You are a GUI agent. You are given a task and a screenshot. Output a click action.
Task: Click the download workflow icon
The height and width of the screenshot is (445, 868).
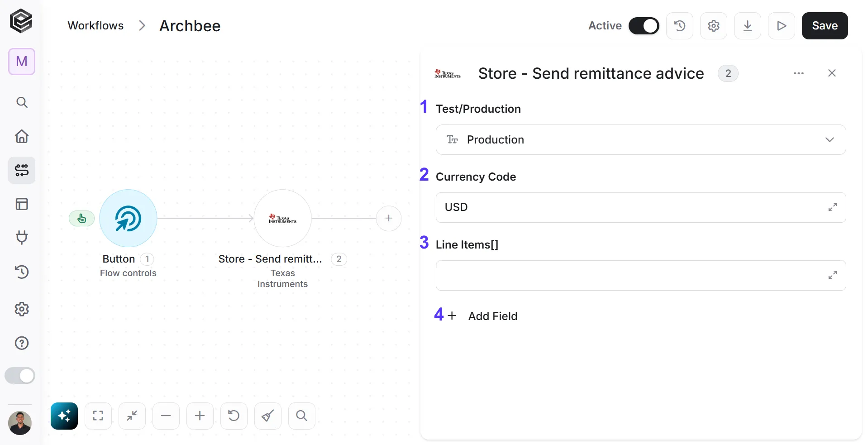(x=748, y=26)
